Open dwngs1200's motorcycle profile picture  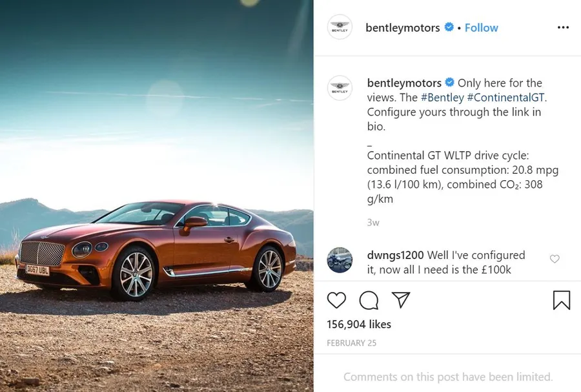340,260
